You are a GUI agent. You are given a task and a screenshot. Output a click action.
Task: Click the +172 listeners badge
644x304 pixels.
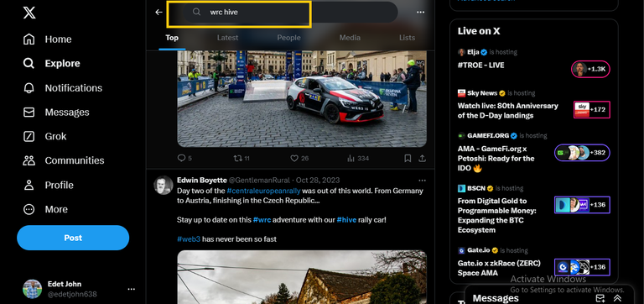(x=592, y=109)
